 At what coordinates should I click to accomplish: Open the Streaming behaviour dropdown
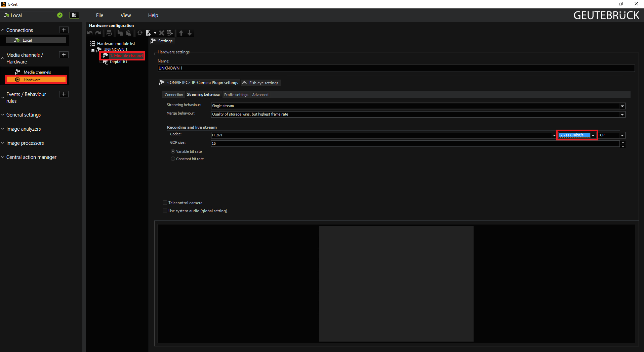coord(622,106)
